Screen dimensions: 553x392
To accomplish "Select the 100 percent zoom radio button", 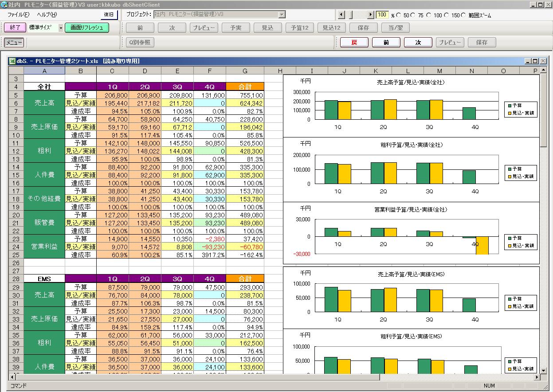I will 428,15.
